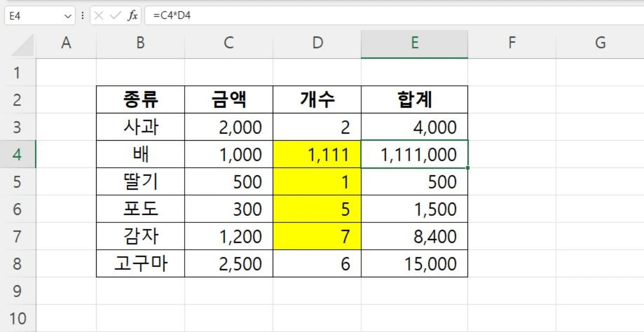The image size is (644, 332).
Task: Select the cell with 고구마
Action: click(x=140, y=264)
